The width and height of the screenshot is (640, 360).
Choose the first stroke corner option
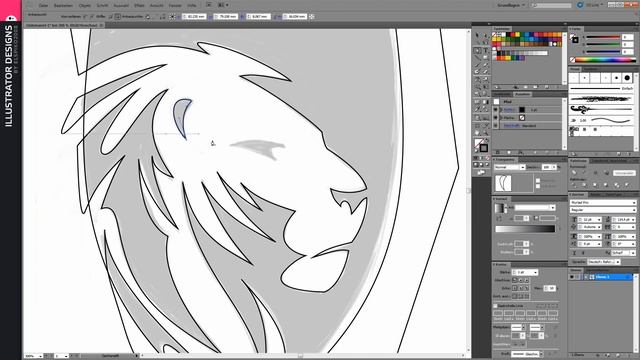515,288
